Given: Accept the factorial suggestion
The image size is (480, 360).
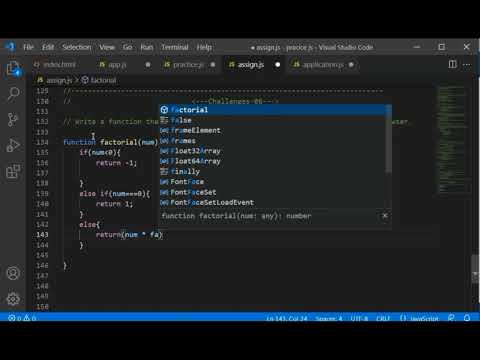Looking at the screenshot, I should [273, 110].
